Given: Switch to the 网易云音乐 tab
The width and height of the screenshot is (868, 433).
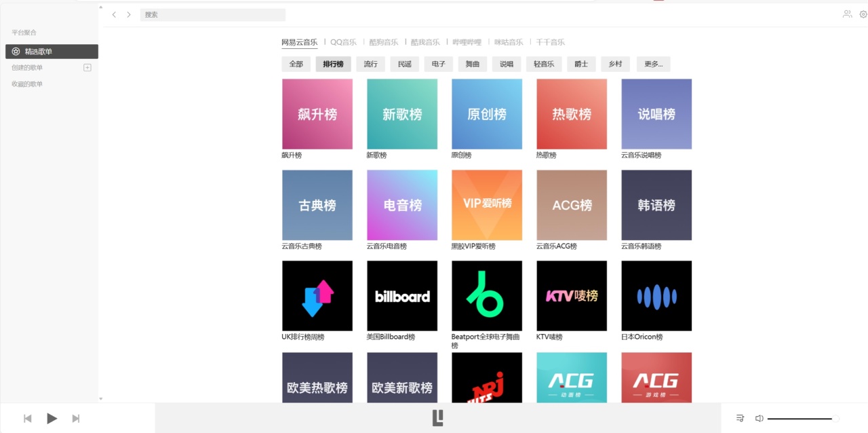Looking at the screenshot, I should 300,42.
